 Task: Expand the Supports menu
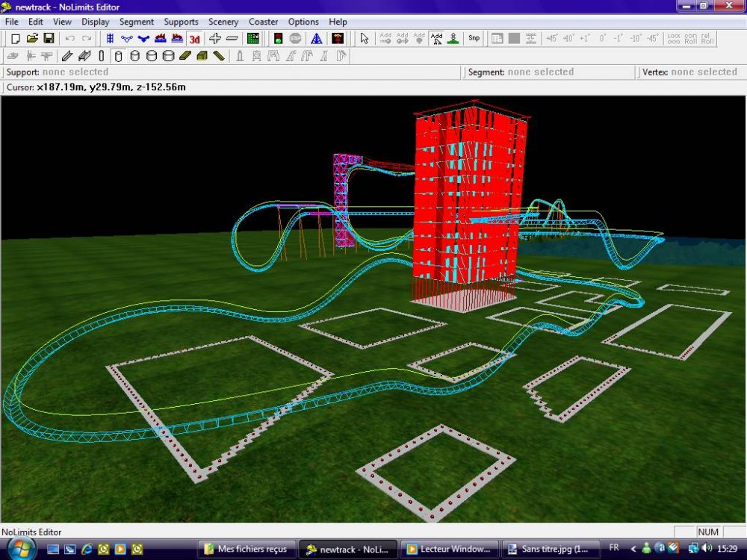click(x=181, y=22)
